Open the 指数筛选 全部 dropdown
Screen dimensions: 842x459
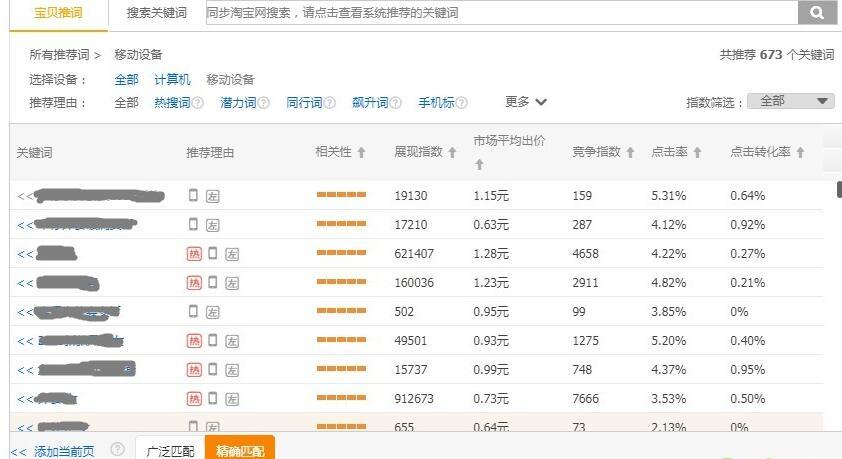pos(790,101)
